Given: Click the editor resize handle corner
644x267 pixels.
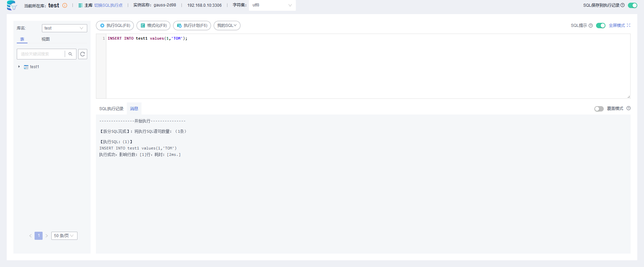Looking at the screenshot, I should coord(628,96).
